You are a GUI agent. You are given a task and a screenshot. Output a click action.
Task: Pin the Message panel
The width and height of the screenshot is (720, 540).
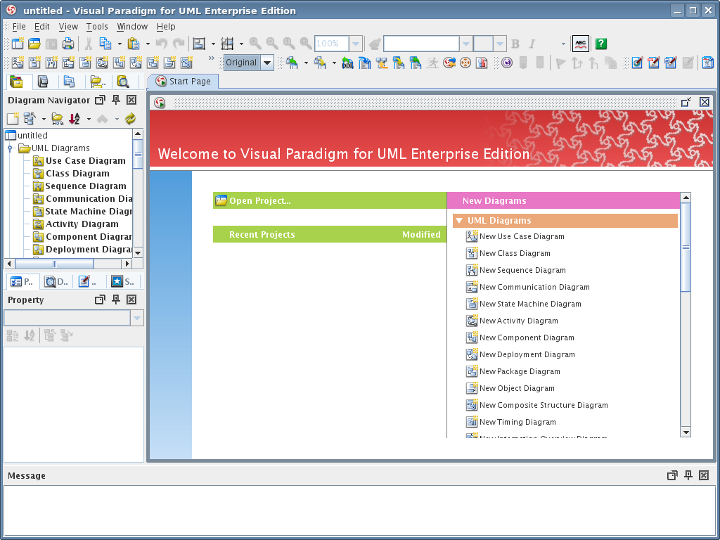(688, 475)
